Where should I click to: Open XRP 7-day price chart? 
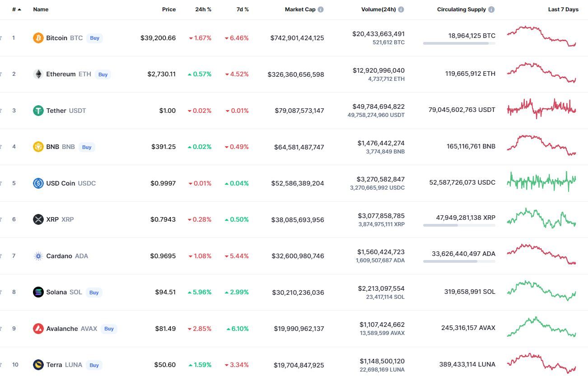click(541, 218)
